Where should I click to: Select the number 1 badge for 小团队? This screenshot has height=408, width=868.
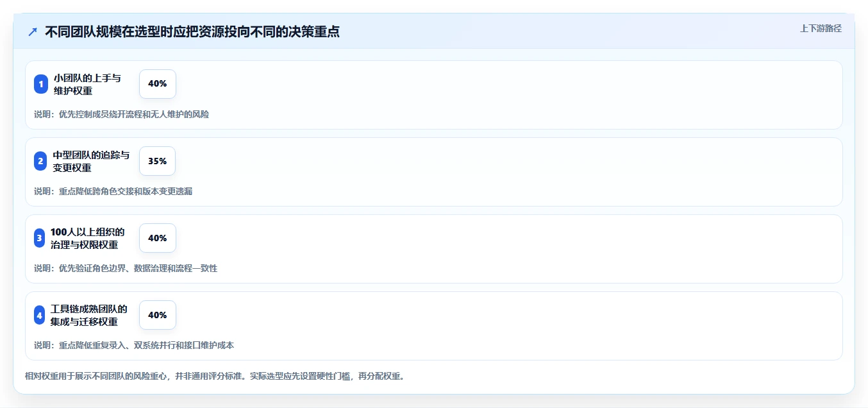click(x=41, y=84)
